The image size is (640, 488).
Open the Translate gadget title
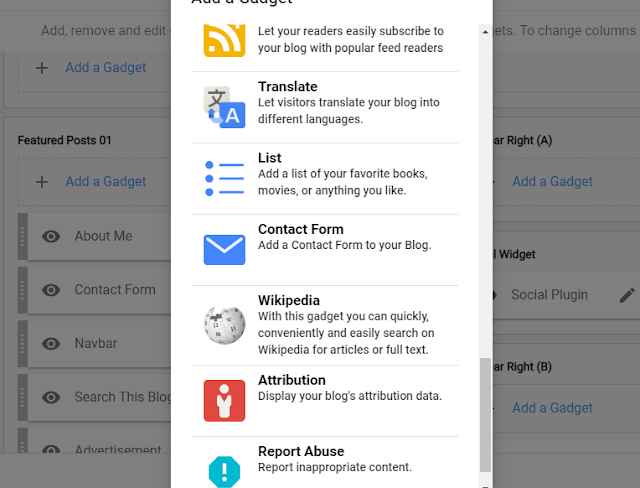288,87
